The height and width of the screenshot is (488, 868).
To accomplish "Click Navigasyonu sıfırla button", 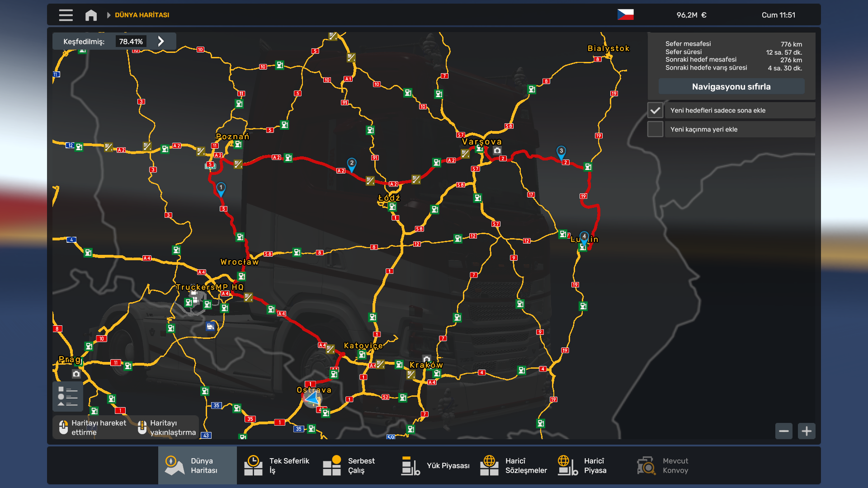I will point(731,86).
